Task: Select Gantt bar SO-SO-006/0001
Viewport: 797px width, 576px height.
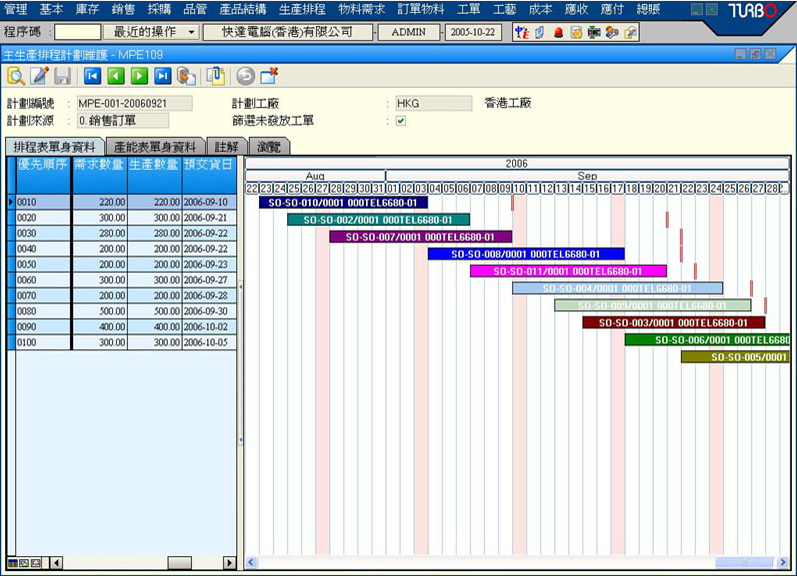Action: click(707, 340)
